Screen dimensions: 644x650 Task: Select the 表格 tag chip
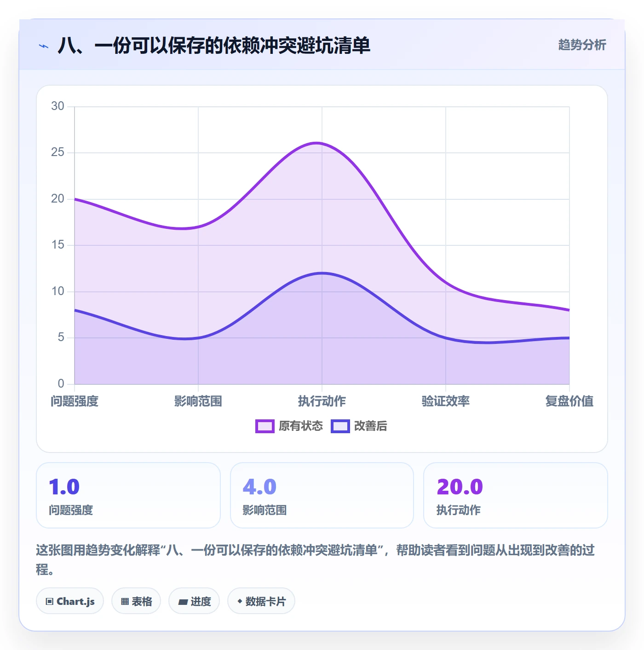136,601
